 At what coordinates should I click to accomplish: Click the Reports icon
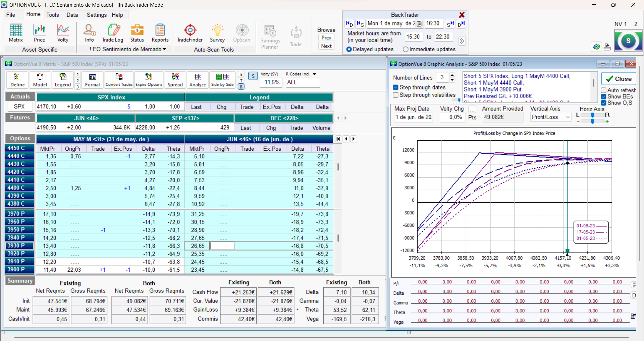[160, 33]
